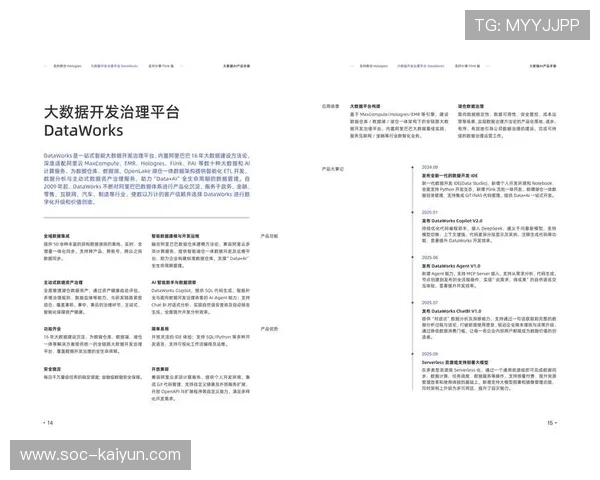
Task: Open the Hologres link in the right page header
Action: pos(374,66)
